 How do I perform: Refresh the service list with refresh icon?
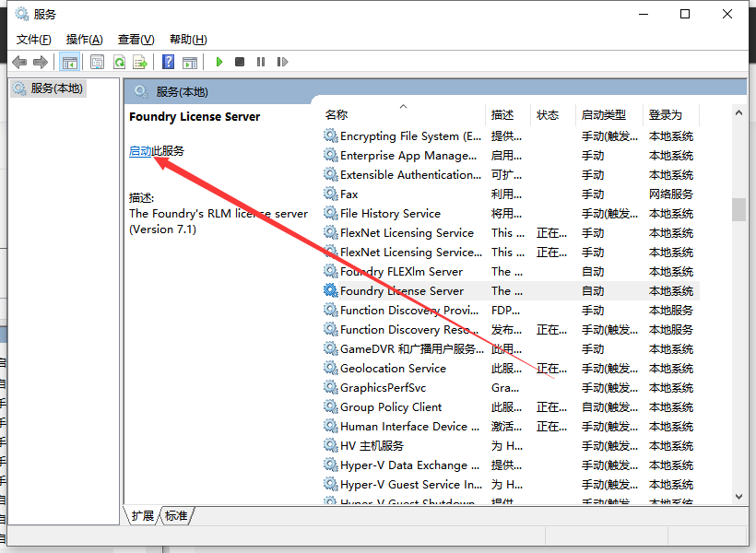tap(120, 61)
